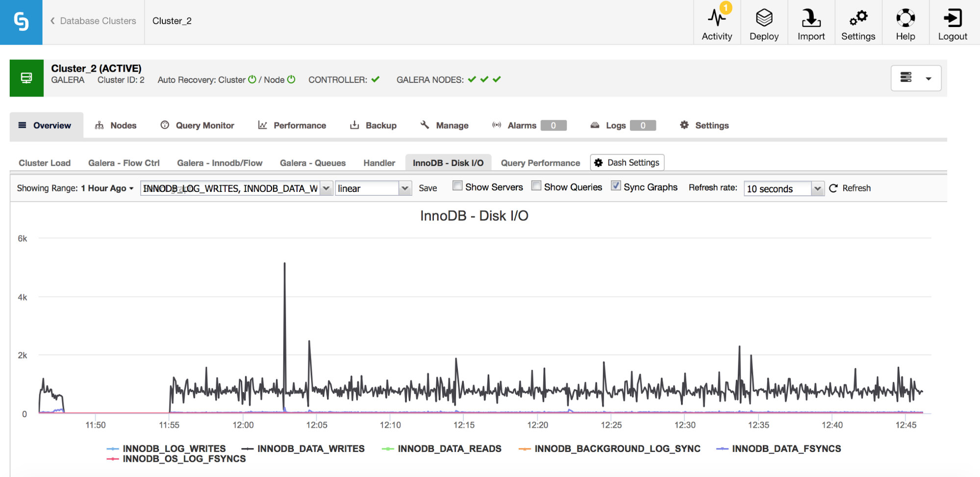
Task: Open Dash Settings
Action: point(627,162)
